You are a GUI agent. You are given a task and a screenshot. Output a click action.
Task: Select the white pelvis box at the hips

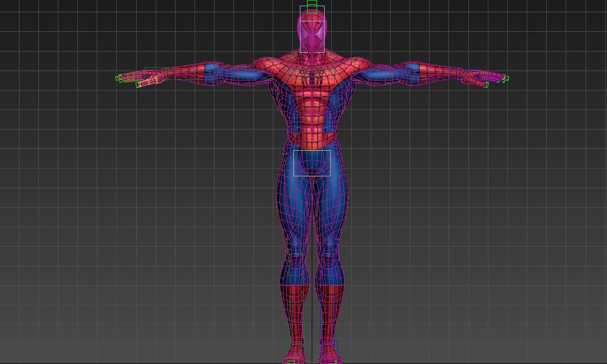[x=312, y=163]
